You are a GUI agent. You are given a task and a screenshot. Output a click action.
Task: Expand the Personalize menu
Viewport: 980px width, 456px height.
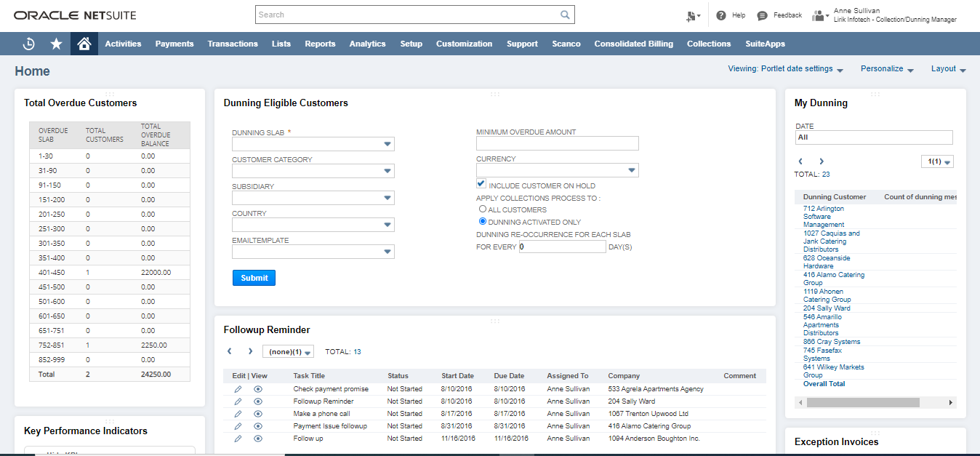[x=888, y=69]
